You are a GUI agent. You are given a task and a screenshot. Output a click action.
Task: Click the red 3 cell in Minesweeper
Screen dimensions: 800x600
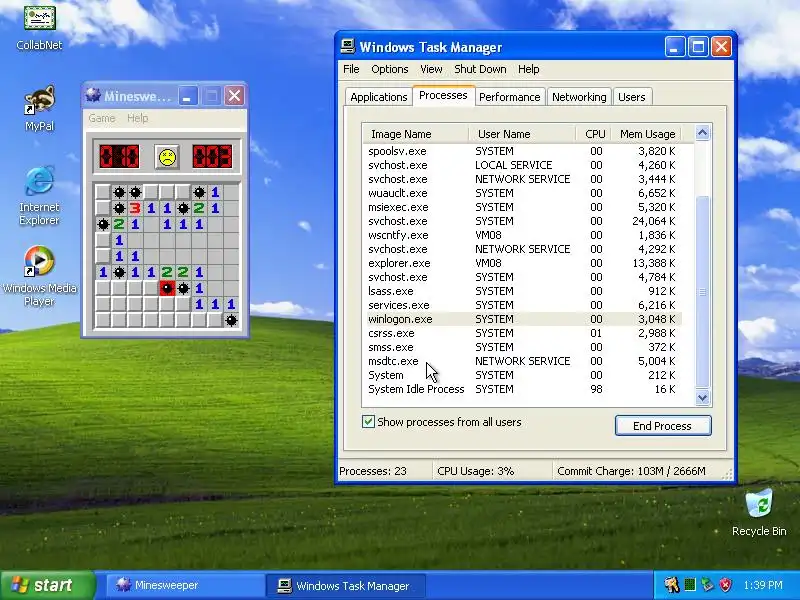tap(135, 208)
